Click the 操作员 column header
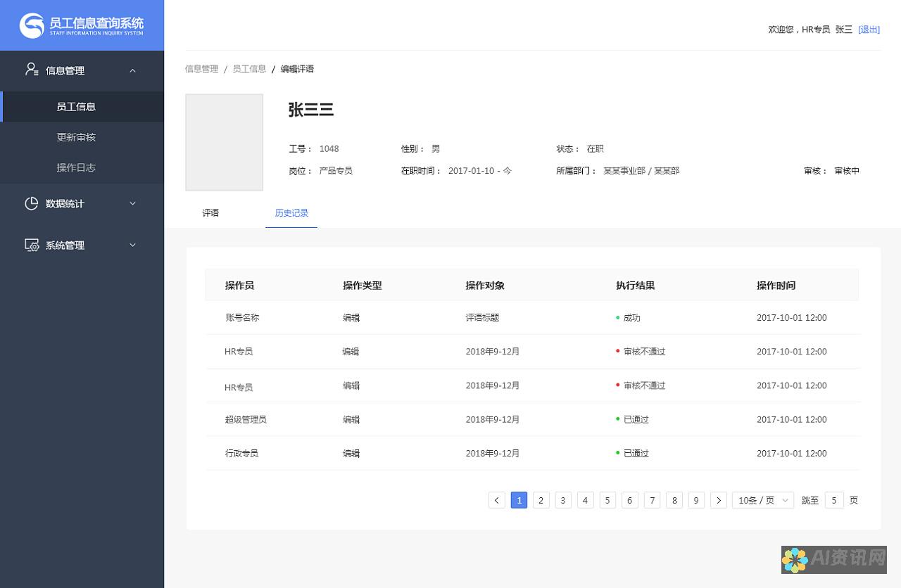The width and height of the screenshot is (901, 588). 239,286
